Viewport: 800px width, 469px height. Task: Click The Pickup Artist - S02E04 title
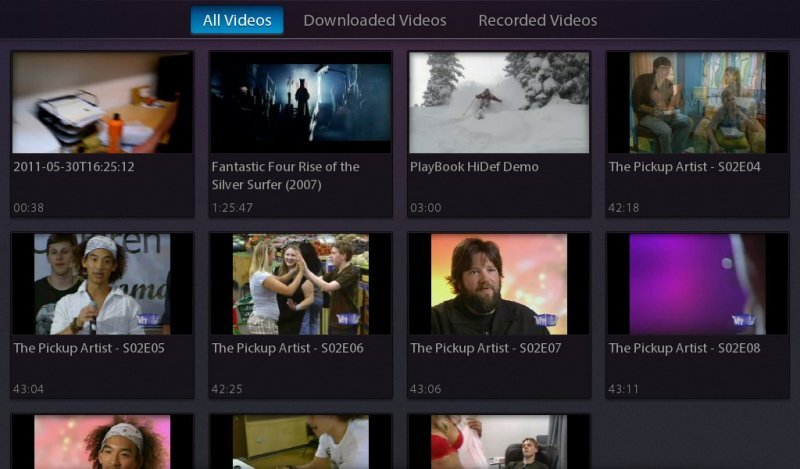[x=685, y=167]
